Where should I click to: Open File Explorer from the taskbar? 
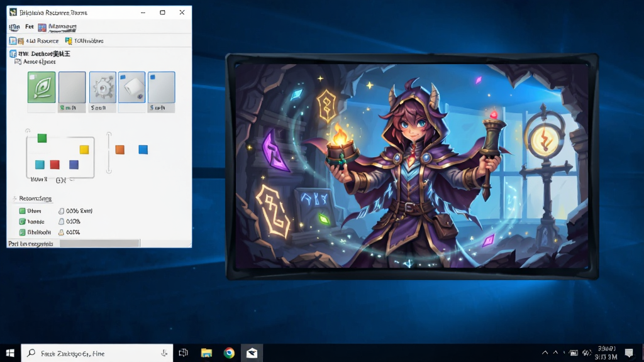(206, 353)
